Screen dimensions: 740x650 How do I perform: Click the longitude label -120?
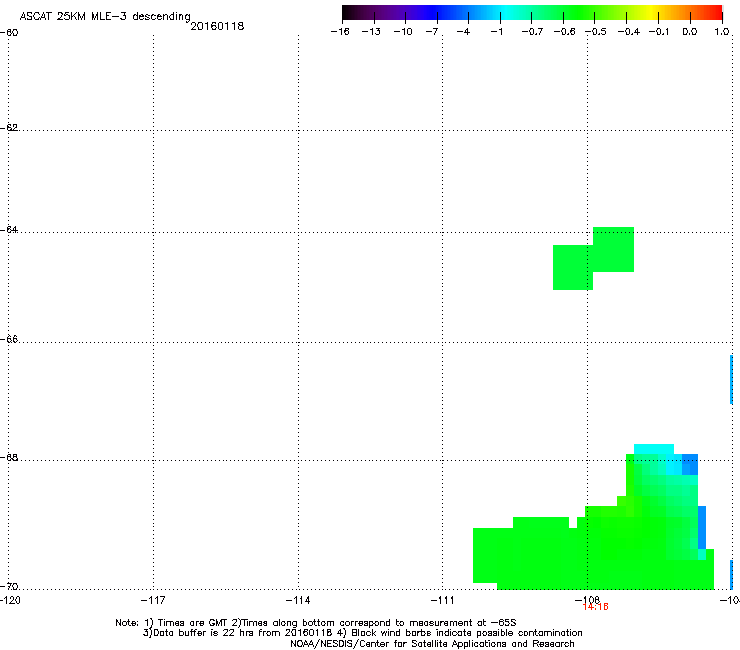10,600
